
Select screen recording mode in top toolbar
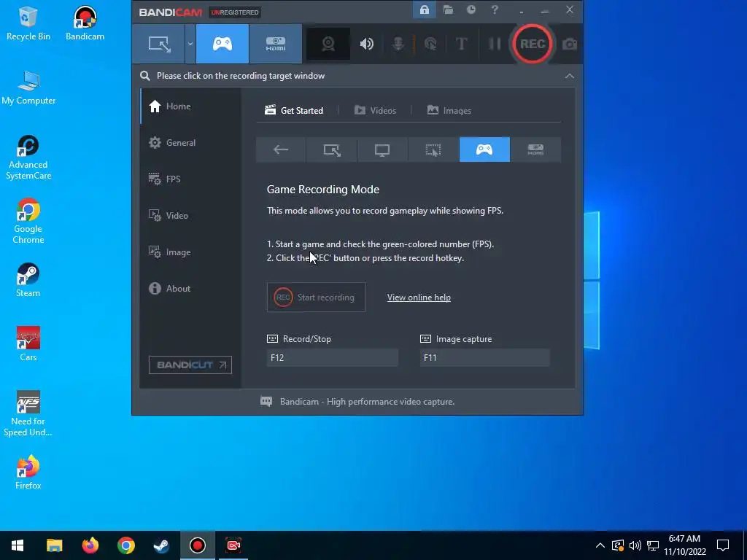[158, 44]
